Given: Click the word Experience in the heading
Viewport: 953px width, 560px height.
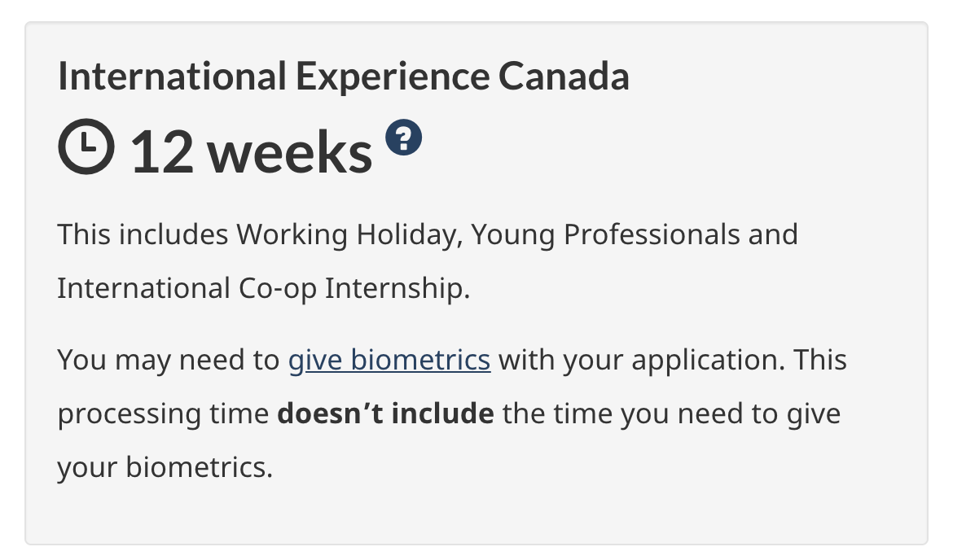Looking at the screenshot, I should 392,77.
